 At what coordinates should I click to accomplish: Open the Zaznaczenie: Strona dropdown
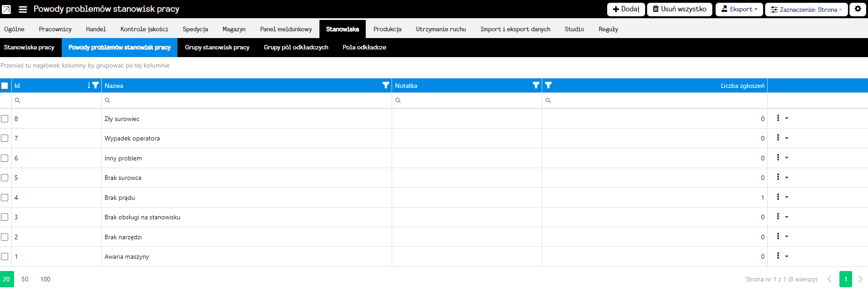(x=806, y=9)
